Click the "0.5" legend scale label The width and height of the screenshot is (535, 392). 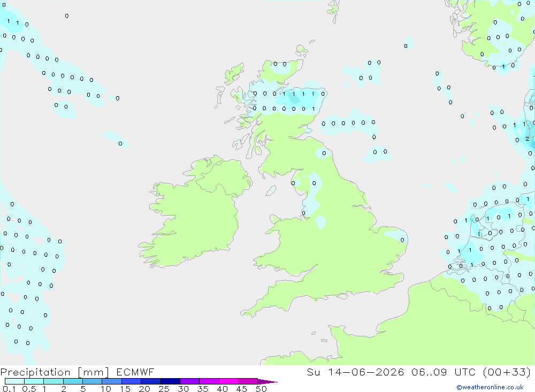[x=29, y=389]
